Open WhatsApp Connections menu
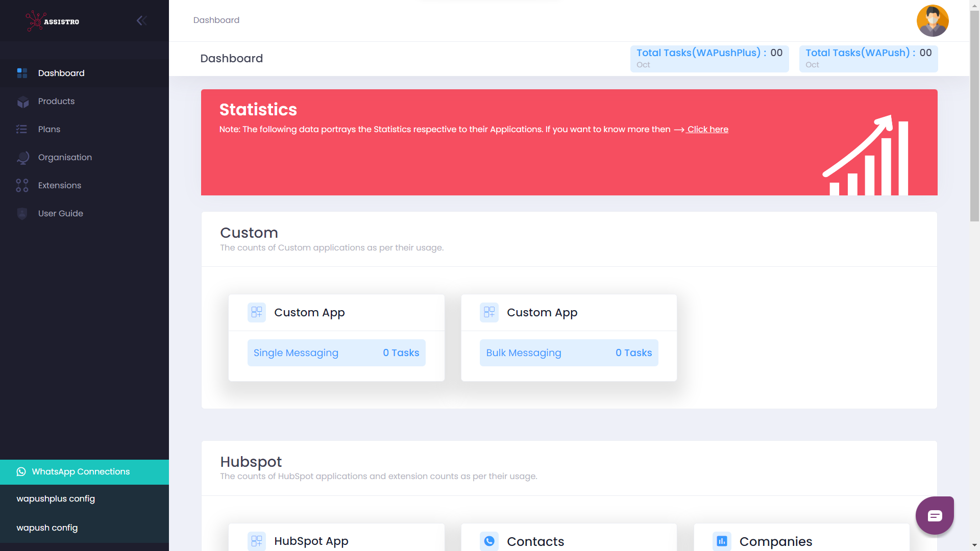The image size is (980, 551). 81,472
